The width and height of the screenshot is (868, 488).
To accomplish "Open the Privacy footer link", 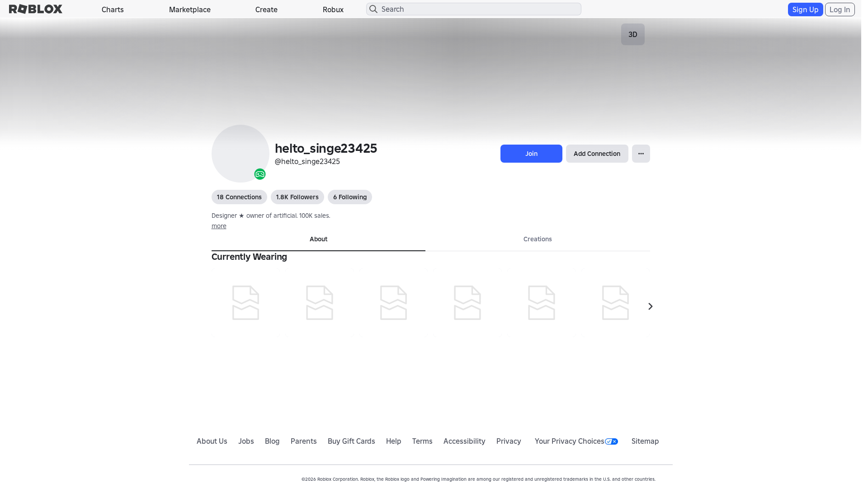I will (x=509, y=441).
